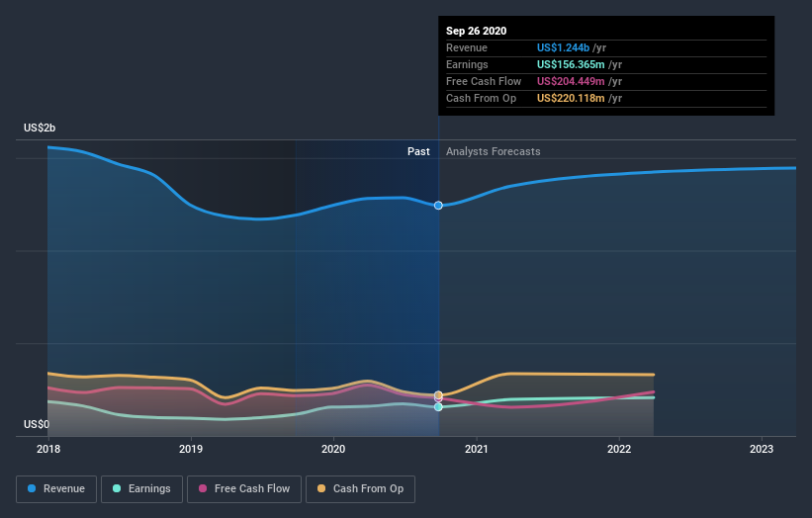This screenshot has width=812, height=518.
Task: Click the Revenue row label in tooltip
Action: (467, 47)
